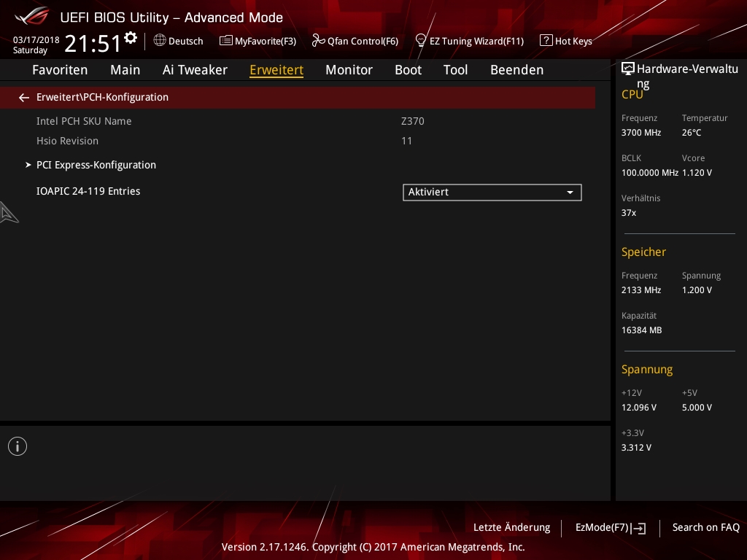Screen dimensions: 747x560
Task: Go to the Monitor tab
Action: (349, 70)
